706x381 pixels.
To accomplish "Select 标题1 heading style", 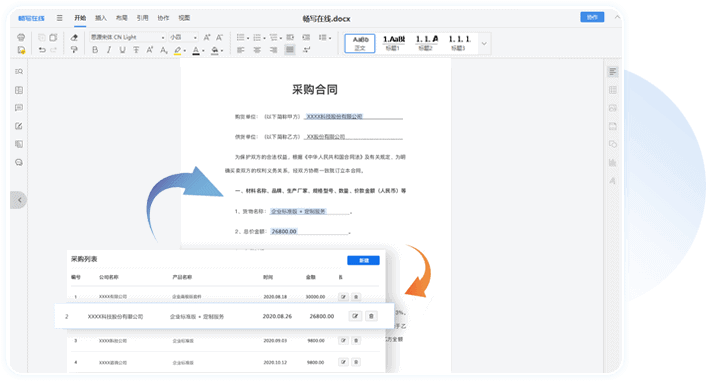I will tap(394, 43).
